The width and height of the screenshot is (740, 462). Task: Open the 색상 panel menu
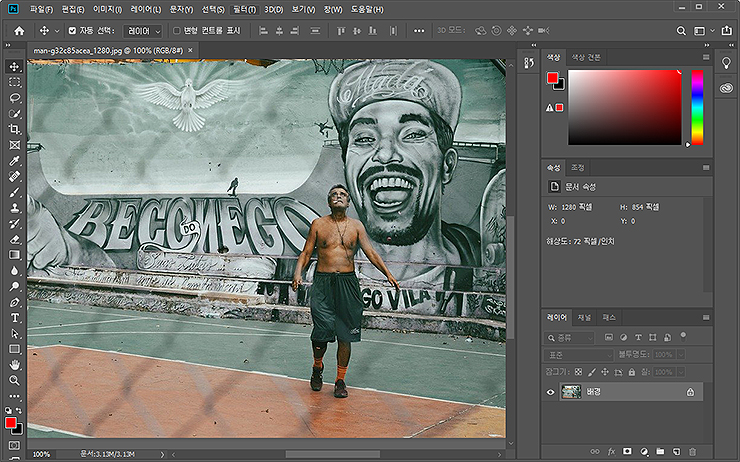pyautogui.click(x=706, y=57)
